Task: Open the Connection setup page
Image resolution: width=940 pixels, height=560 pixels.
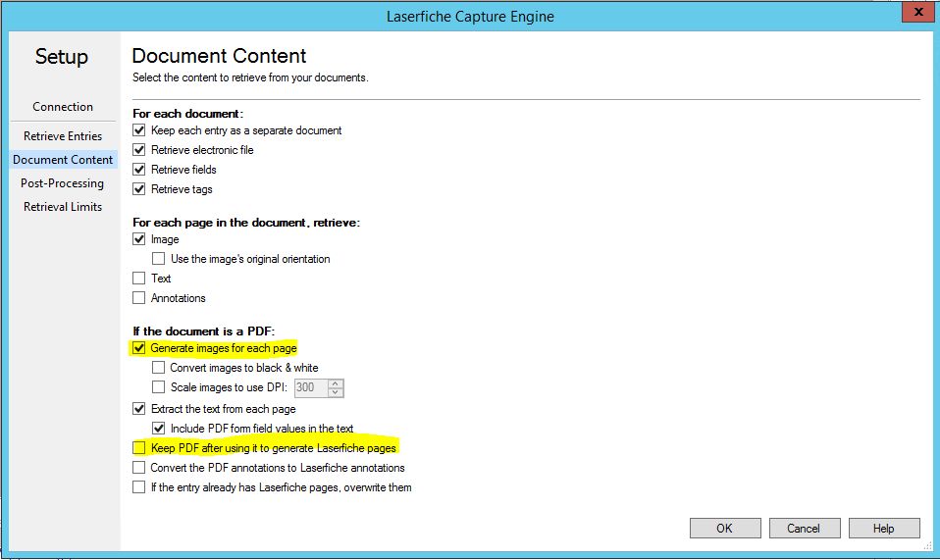Action: pos(63,107)
